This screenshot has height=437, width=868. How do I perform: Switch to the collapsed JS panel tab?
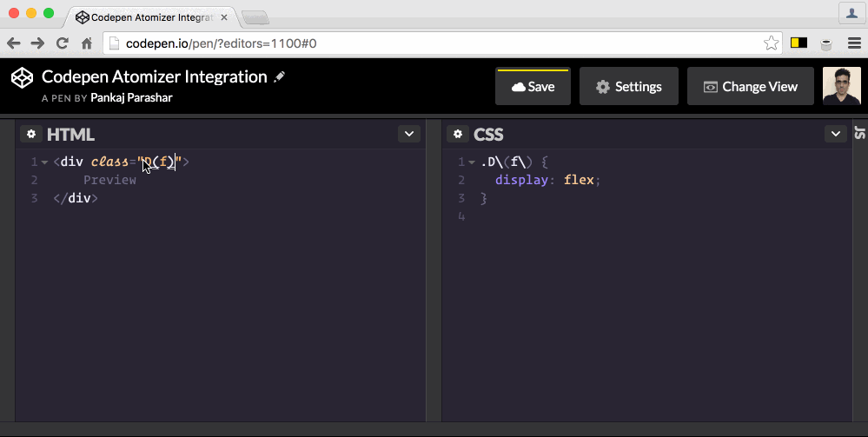[859, 132]
